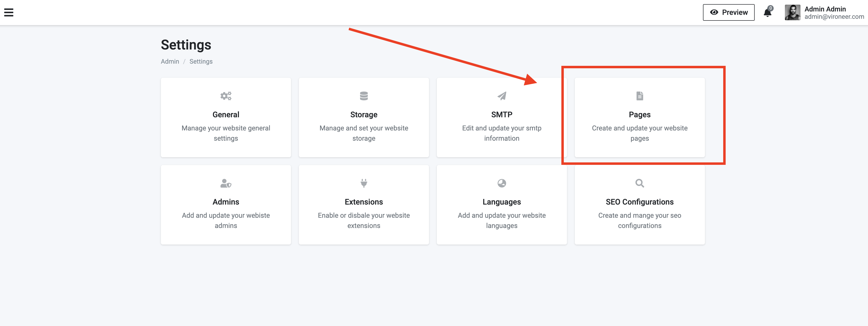This screenshot has width=868, height=326.
Task: Select the Settings breadcrumb item
Action: coord(201,61)
